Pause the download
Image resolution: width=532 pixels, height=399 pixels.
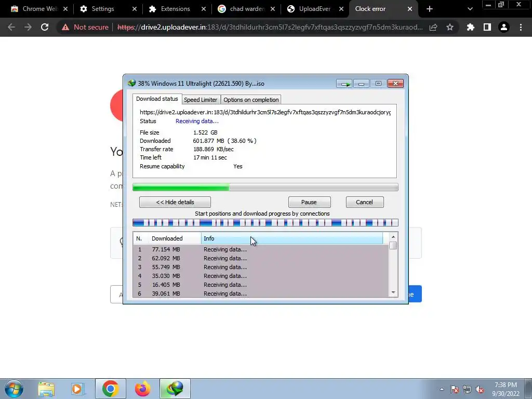pos(309,202)
